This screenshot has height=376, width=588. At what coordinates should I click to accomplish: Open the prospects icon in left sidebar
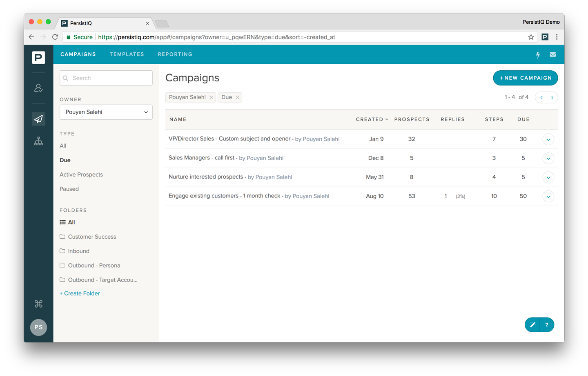38,88
